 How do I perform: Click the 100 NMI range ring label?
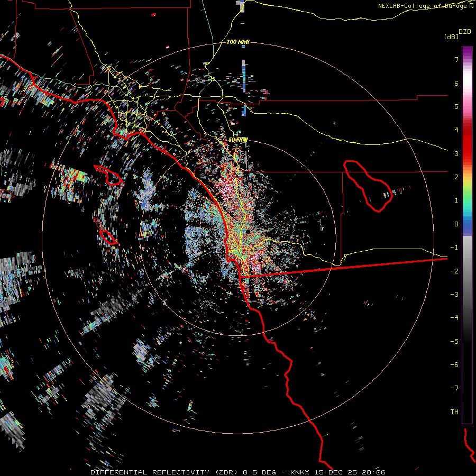point(238,42)
